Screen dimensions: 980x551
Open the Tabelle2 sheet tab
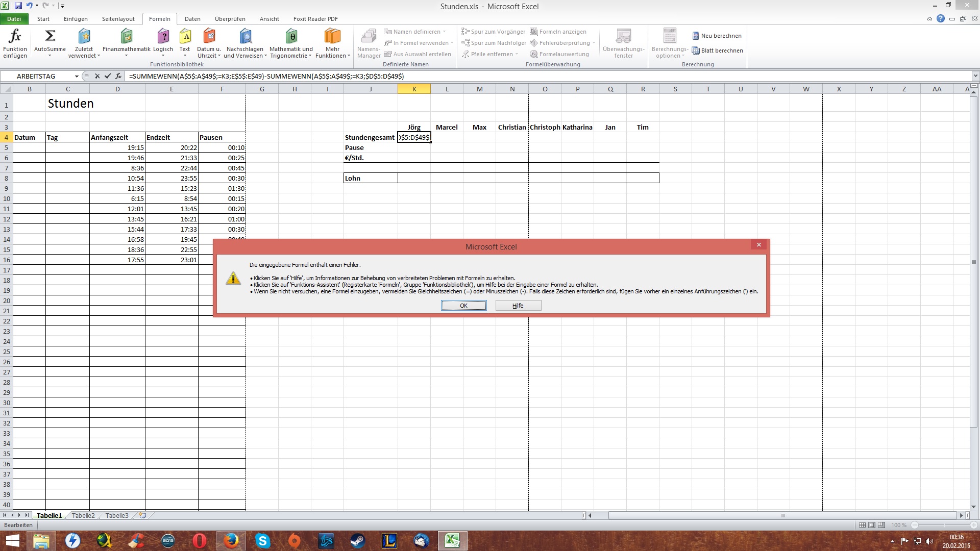click(x=83, y=515)
